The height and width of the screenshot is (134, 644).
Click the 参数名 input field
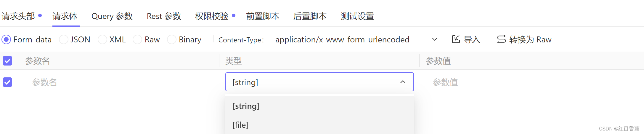pos(118,82)
